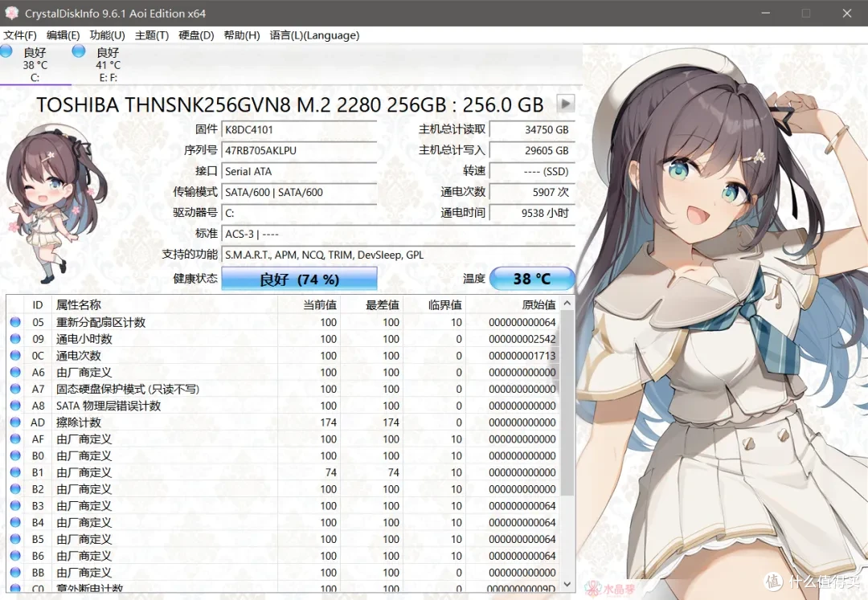The width and height of the screenshot is (868, 600).
Task: Click power on hours value 9538 小时
Action: (533, 213)
